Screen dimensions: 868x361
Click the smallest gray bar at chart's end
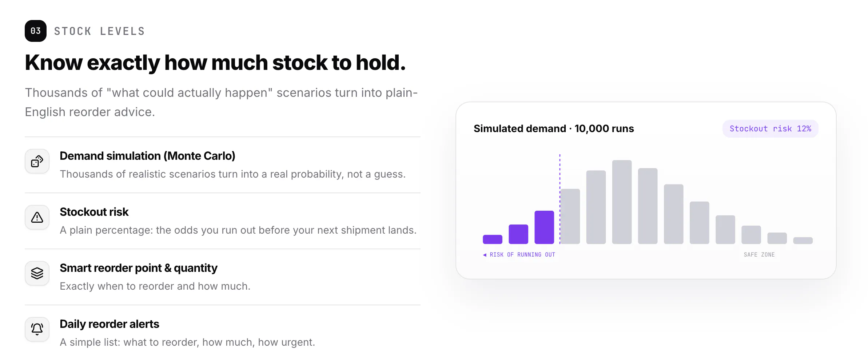[803, 241]
